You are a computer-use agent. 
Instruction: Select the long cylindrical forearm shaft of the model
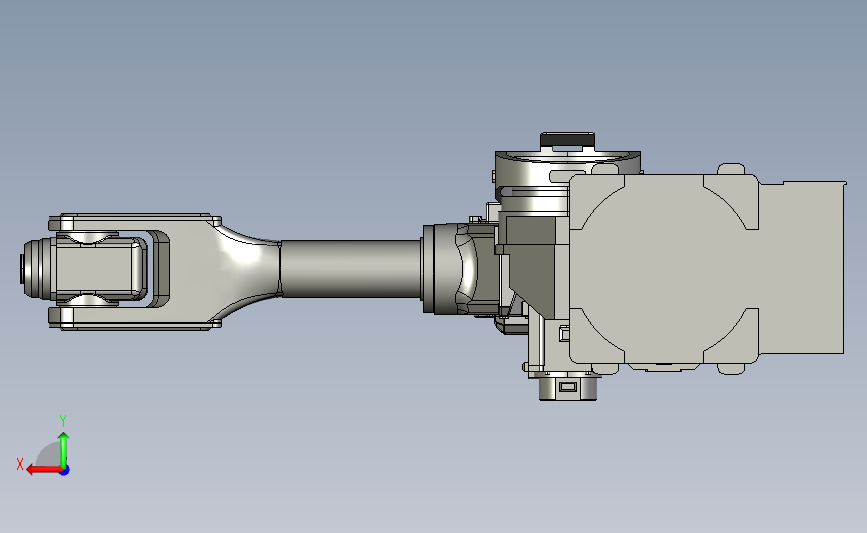click(x=351, y=269)
